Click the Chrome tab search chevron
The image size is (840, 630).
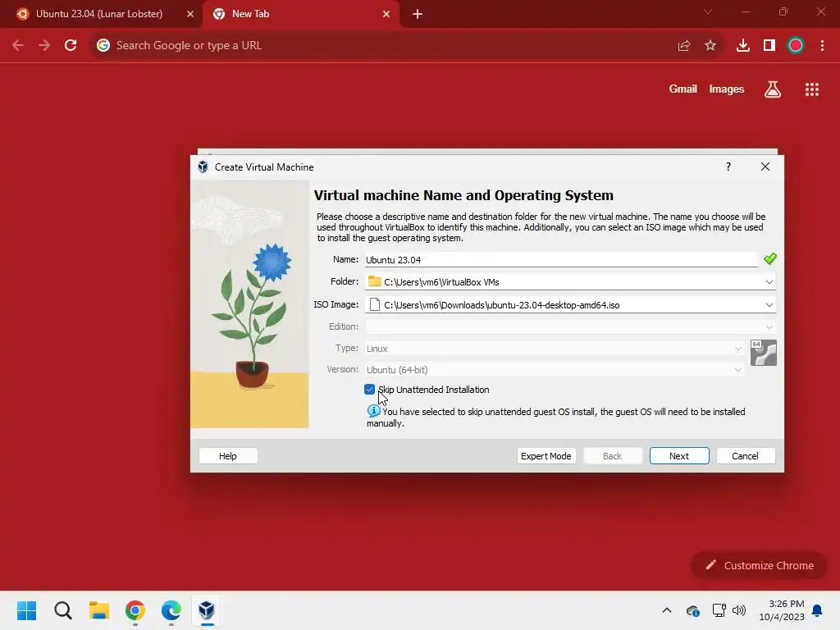pos(708,11)
